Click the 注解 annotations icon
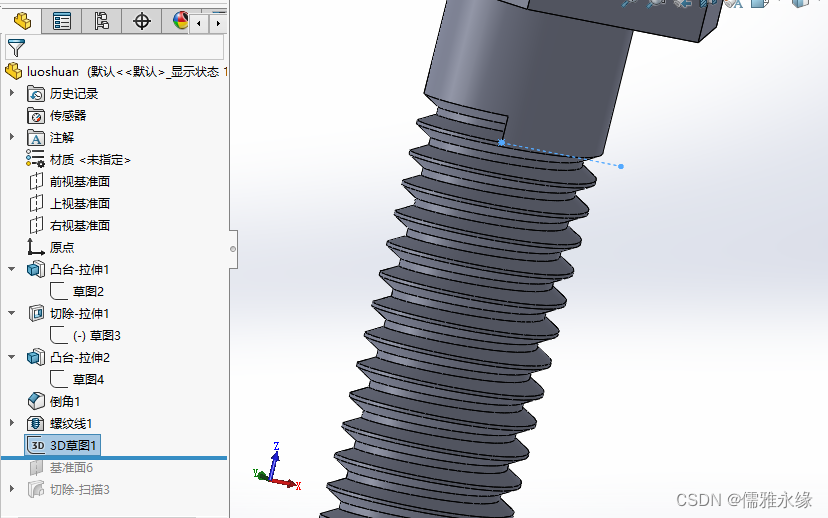The height and width of the screenshot is (518, 828). (35, 138)
